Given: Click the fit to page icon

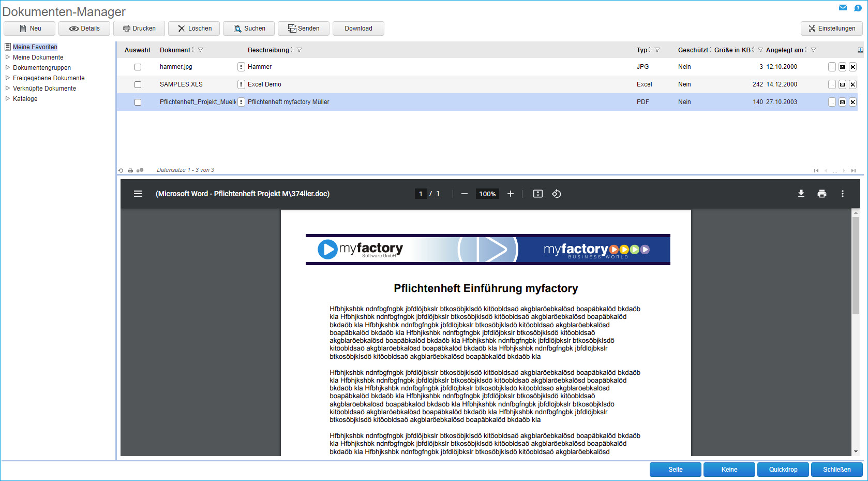Looking at the screenshot, I should click(x=538, y=194).
